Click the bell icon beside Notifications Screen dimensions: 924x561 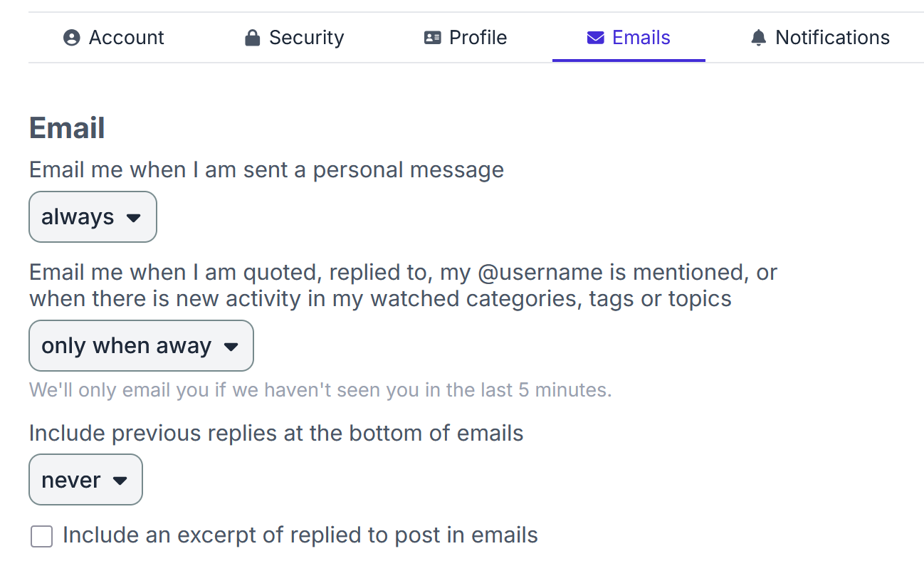(759, 38)
